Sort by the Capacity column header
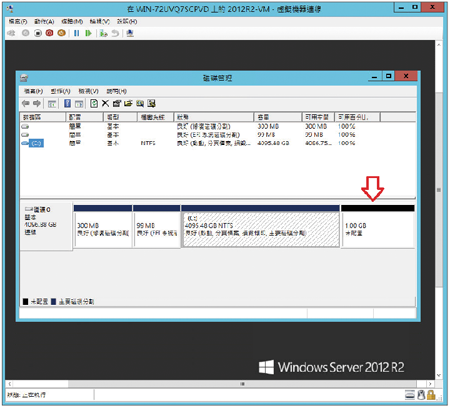Image resolution: width=450 pixels, height=408 pixels. (x=278, y=117)
